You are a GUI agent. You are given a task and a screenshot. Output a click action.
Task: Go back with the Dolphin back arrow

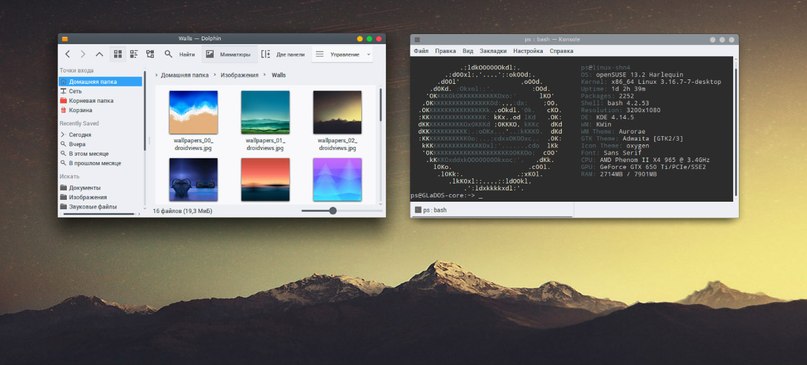67,54
